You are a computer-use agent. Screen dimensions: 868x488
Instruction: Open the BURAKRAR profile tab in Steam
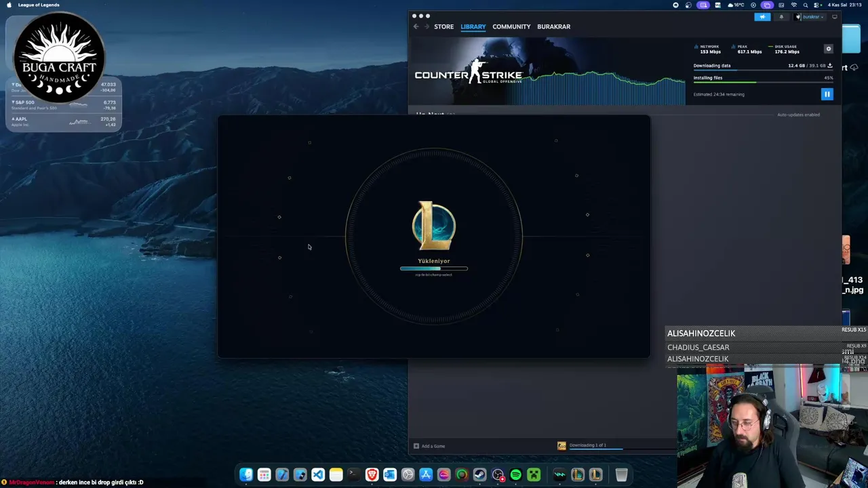(x=553, y=26)
